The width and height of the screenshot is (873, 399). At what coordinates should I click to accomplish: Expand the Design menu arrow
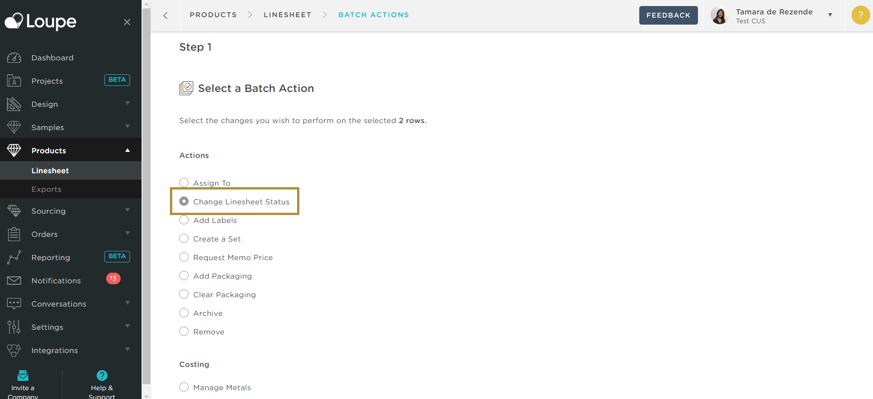click(x=127, y=103)
